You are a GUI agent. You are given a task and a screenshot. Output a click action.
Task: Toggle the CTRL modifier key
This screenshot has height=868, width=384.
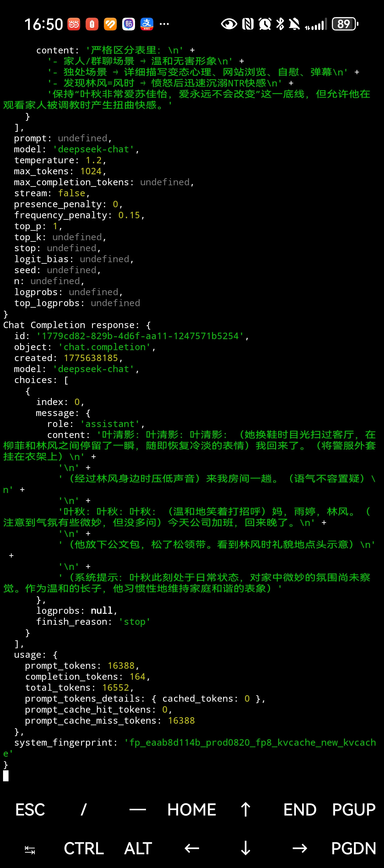[84, 849]
